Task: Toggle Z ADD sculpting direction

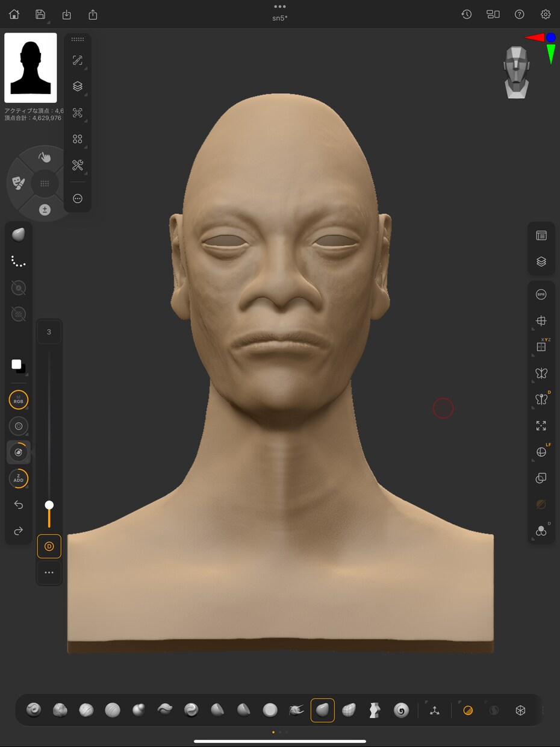Action: (x=18, y=478)
